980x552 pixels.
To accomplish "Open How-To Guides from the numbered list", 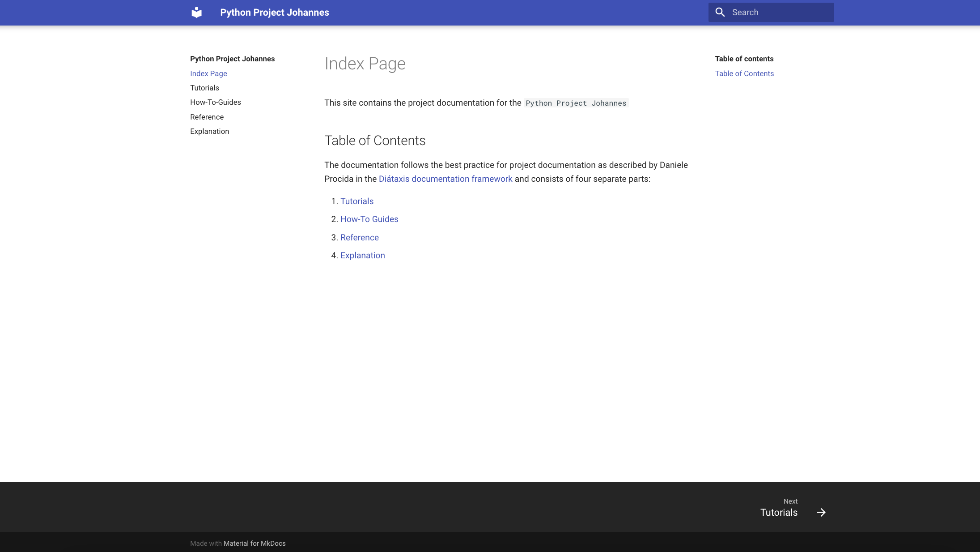I will pos(369,219).
